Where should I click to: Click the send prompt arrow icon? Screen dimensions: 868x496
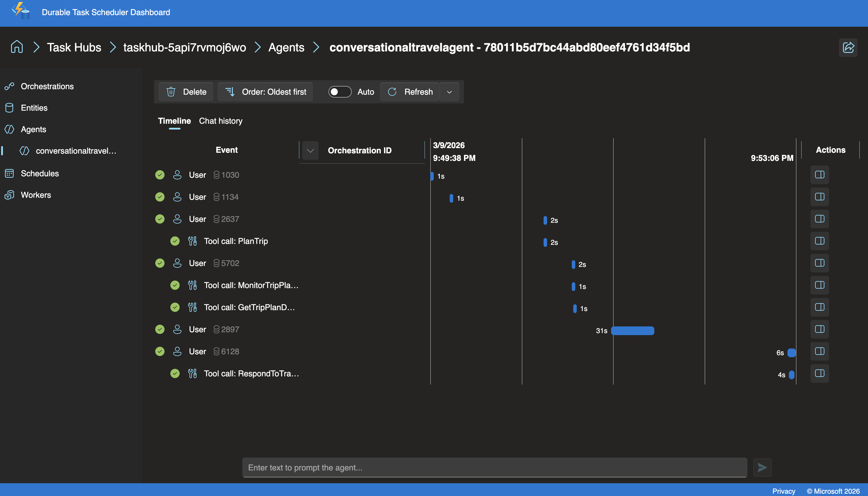(762, 467)
